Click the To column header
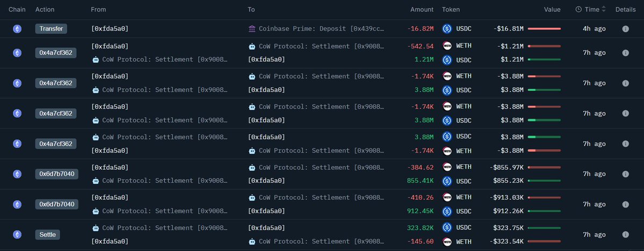Viewport: 644px width, 251px height. click(251, 10)
